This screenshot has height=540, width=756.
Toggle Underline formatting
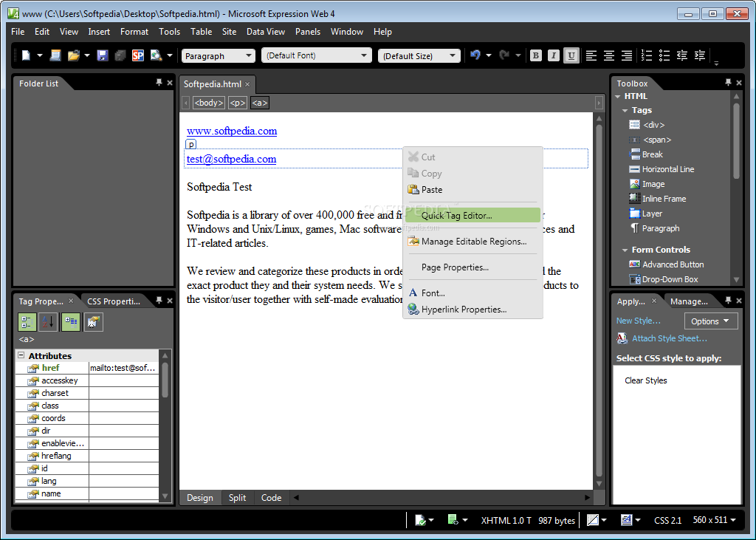571,55
